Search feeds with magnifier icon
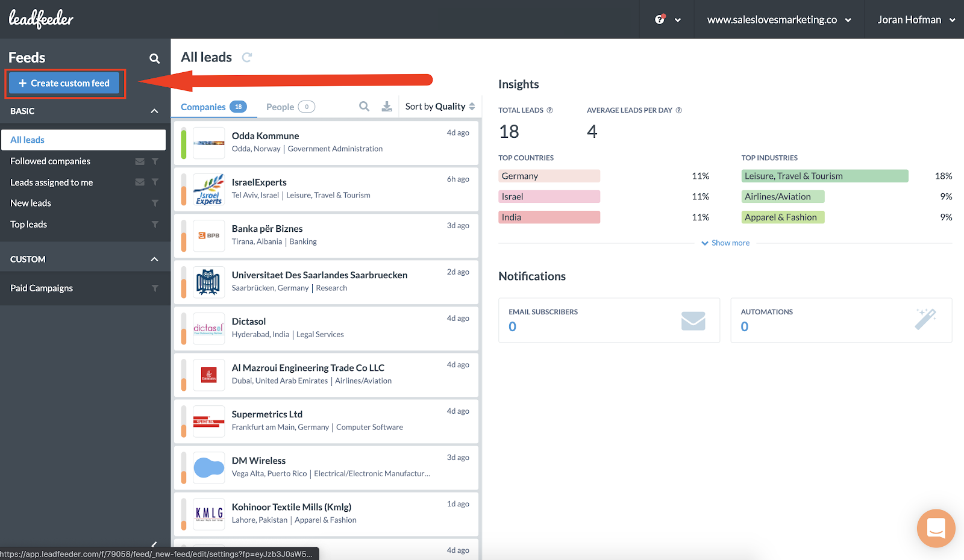This screenshot has width=964, height=560. click(155, 58)
